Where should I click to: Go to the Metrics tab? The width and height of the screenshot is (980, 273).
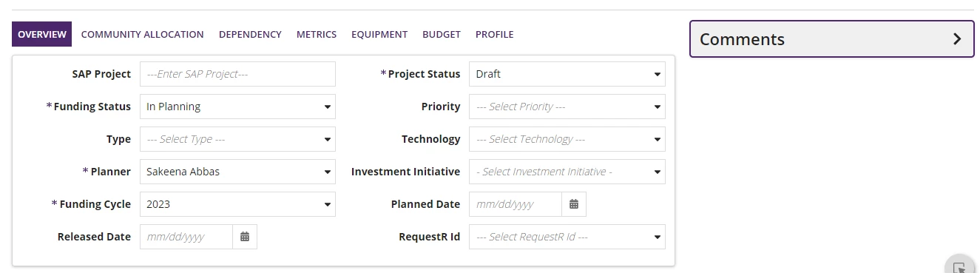[x=317, y=34]
